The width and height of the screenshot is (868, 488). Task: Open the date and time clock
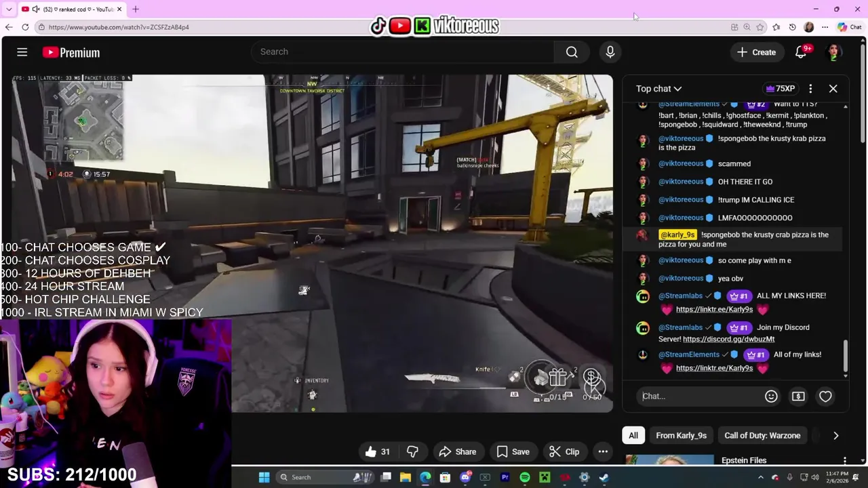click(837, 477)
